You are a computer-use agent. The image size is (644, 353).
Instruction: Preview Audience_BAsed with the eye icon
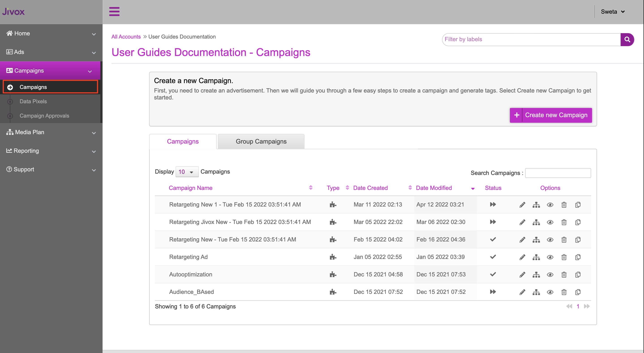pos(550,293)
